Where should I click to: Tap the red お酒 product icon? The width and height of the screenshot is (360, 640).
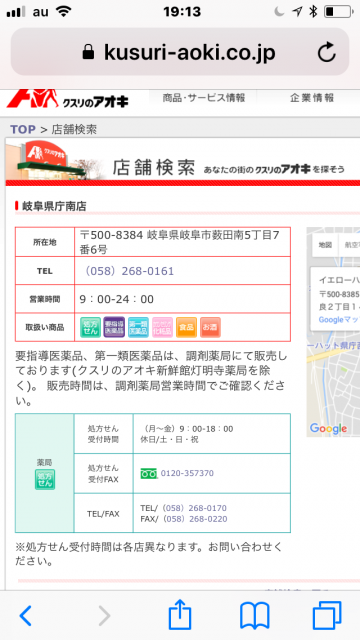211,327
